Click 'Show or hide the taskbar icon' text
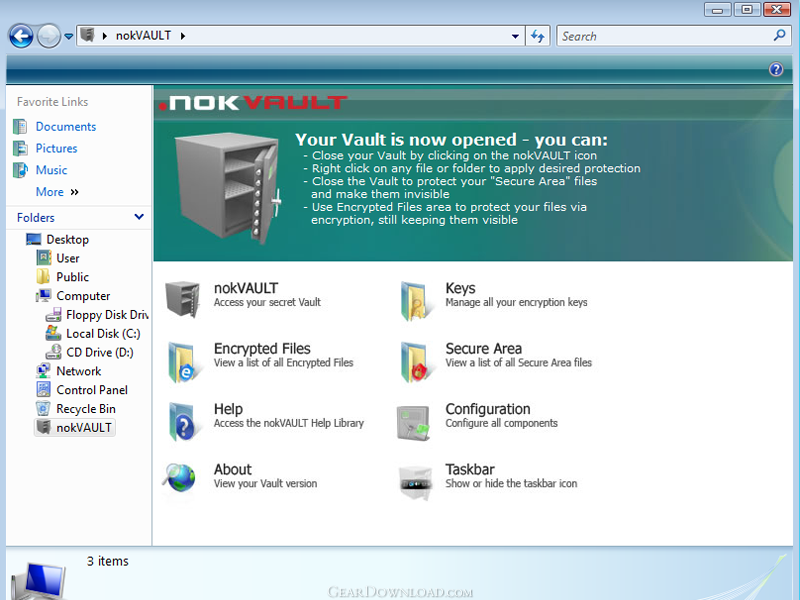Screen dimensions: 800x600 (x=511, y=483)
